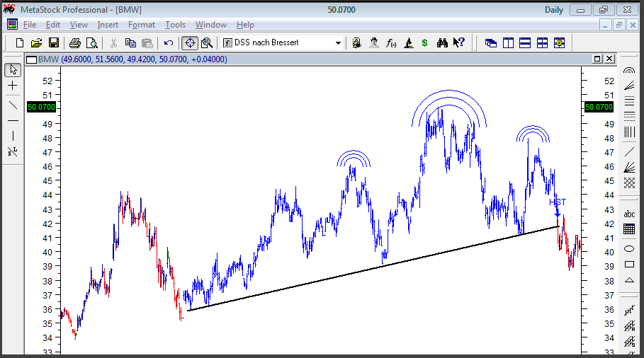The width and height of the screenshot is (644, 358).
Task: Select the Gann fan tool
Action: [629, 167]
